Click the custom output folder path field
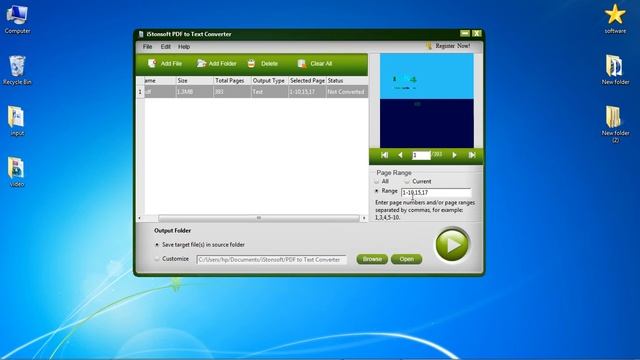 click(x=271, y=260)
